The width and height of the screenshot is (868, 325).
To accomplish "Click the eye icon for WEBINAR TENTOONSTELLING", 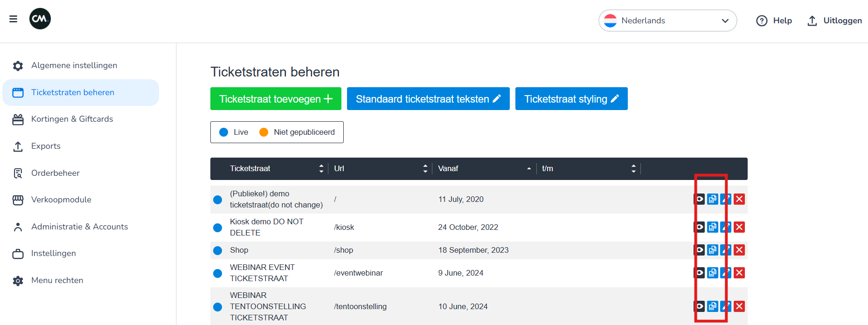I will 699,306.
